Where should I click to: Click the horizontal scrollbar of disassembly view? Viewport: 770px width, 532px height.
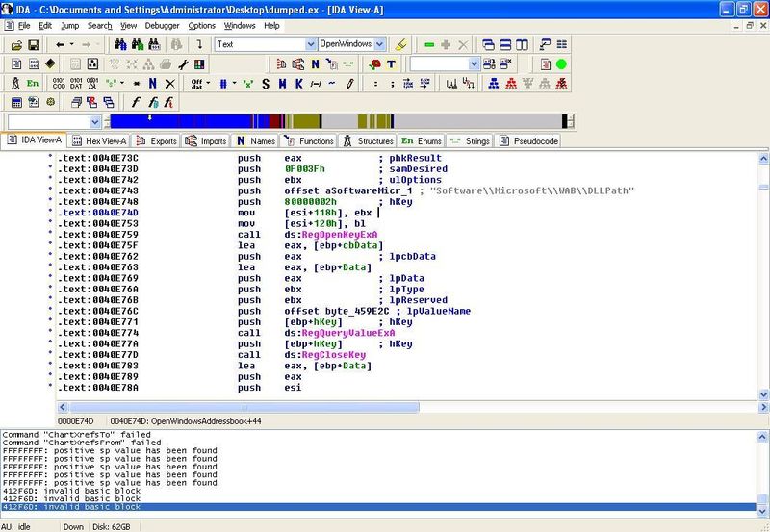click(244, 407)
